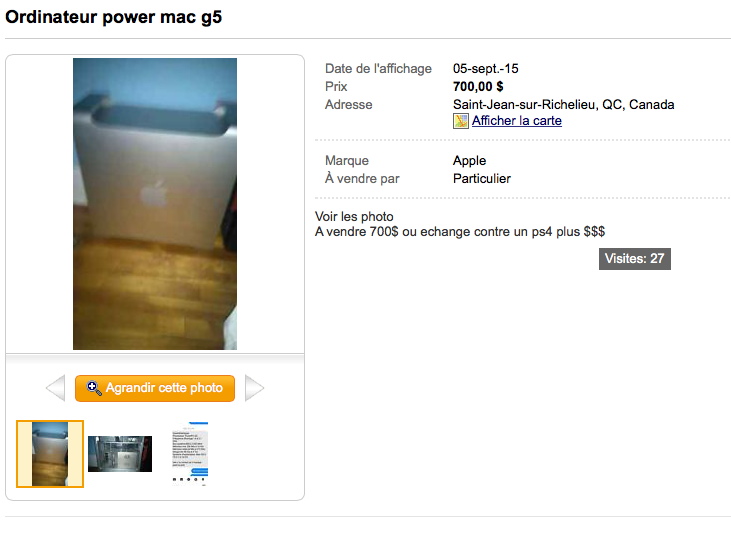Click the map icon beside Afficher la carte

pos(461,121)
